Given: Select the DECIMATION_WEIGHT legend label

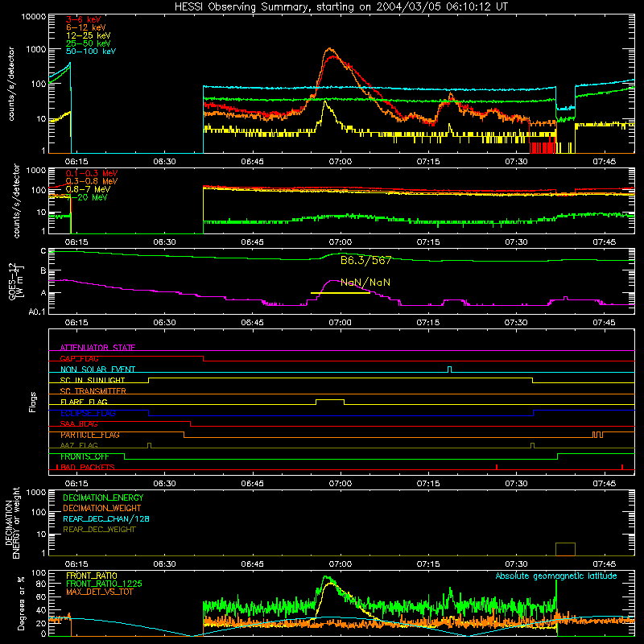Looking at the screenshot, I should coord(102,508).
